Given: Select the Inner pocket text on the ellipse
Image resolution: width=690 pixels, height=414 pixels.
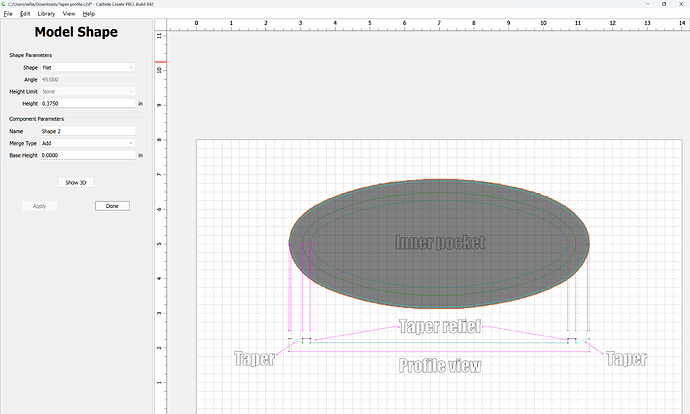Looking at the screenshot, I should pyautogui.click(x=440, y=242).
